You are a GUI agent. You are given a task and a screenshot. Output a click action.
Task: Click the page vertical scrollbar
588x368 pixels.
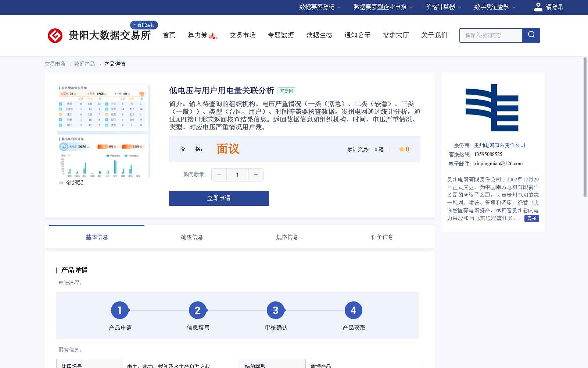[585, 127]
